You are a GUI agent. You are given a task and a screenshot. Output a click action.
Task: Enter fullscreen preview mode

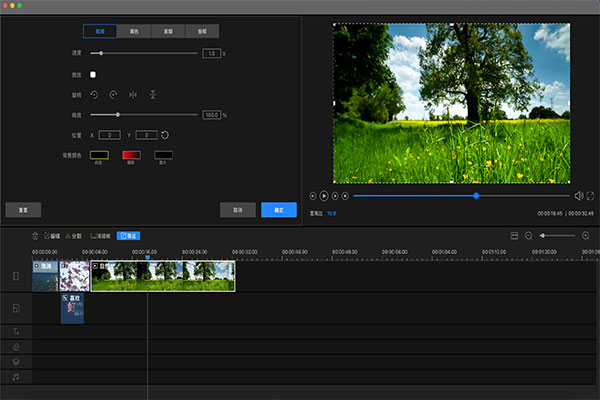590,196
